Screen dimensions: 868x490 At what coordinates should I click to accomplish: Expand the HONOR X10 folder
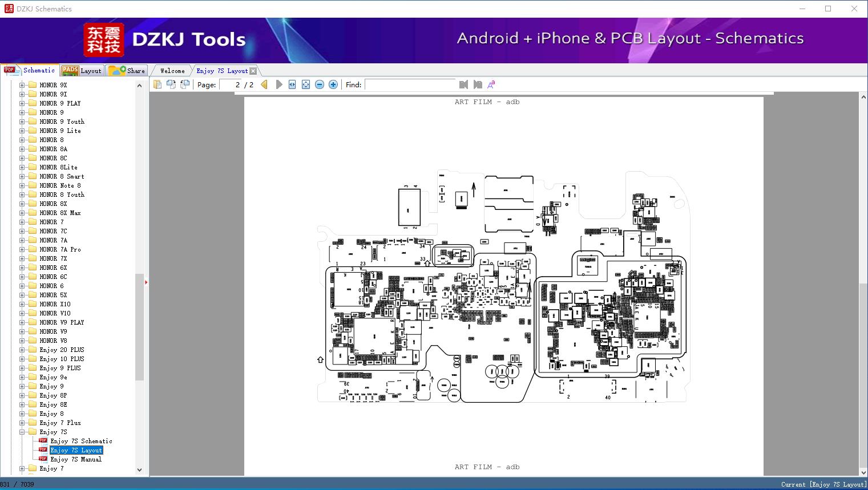coord(22,304)
